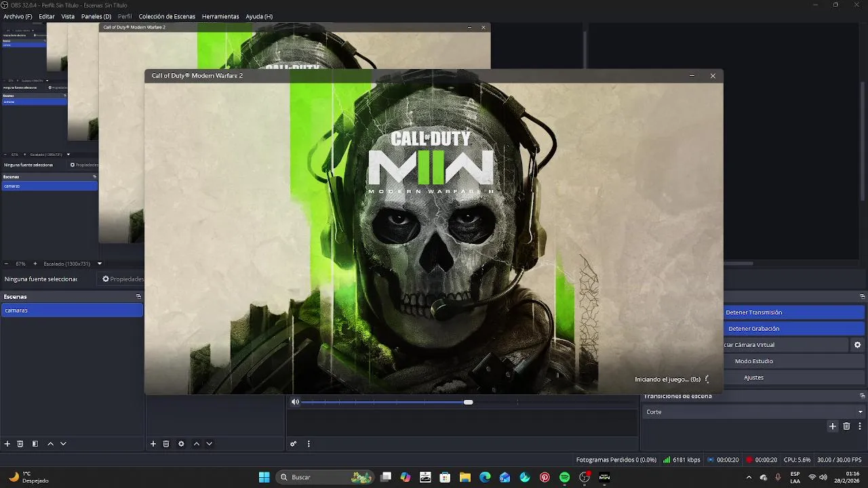The width and height of the screenshot is (868, 488).
Task: Undock the Transiciones de escena panel
Action: click(x=863, y=396)
